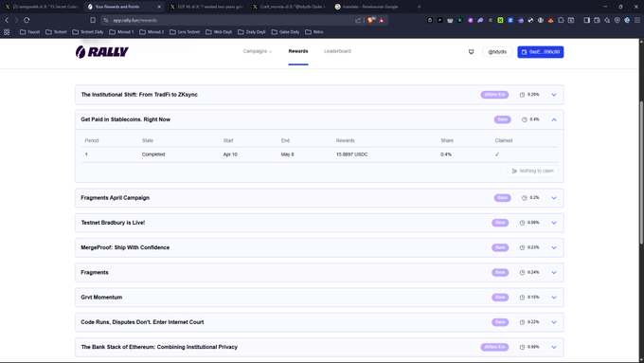Click the blue 0xeE wallet address button
Image resolution: width=644 pixels, height=363 pixels.
pyautogui.click(x=541, y=52)
